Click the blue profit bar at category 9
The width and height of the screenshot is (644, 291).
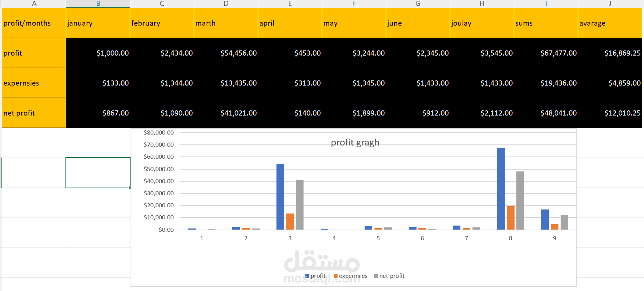click(545, 219)
